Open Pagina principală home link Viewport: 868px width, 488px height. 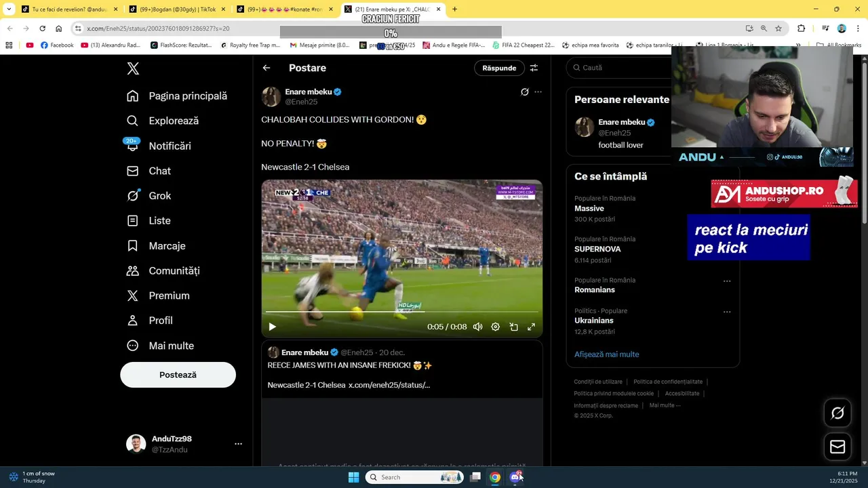tap(177, 96)
